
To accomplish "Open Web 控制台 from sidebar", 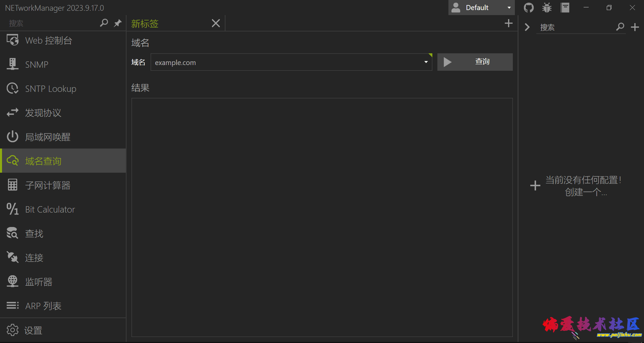I will [x=49, y=41].
